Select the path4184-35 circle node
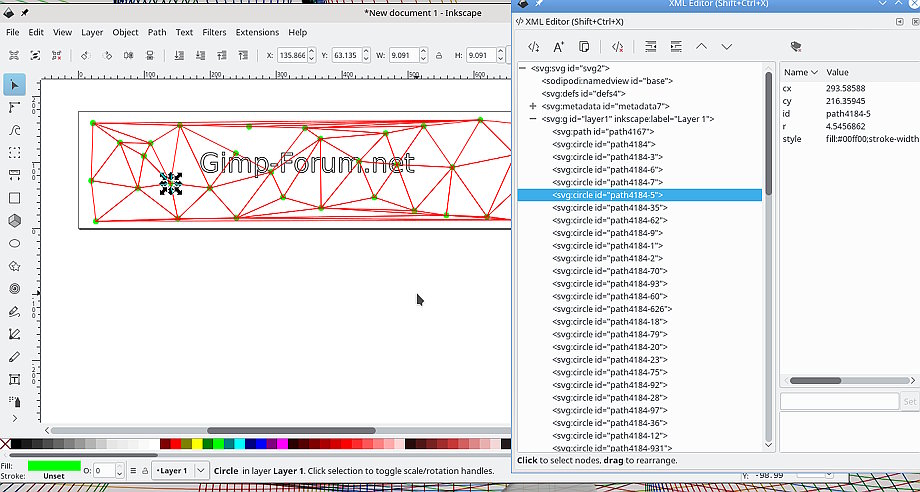 pos(609,207)
